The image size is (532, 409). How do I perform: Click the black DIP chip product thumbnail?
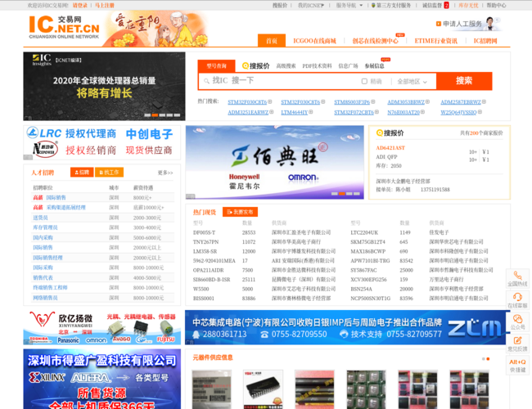click(263, 389)
